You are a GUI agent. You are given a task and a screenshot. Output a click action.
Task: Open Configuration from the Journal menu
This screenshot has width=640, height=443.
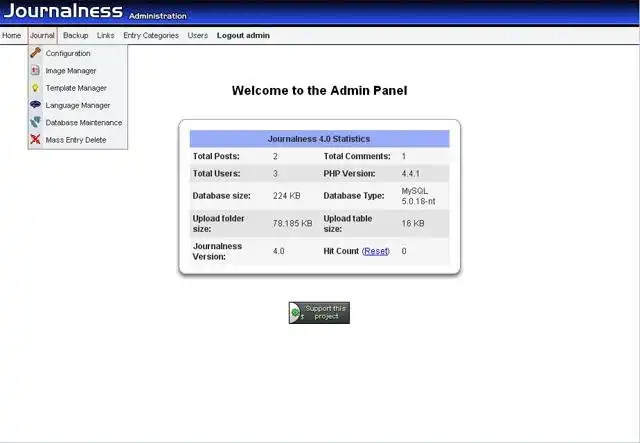pos(78,53)
